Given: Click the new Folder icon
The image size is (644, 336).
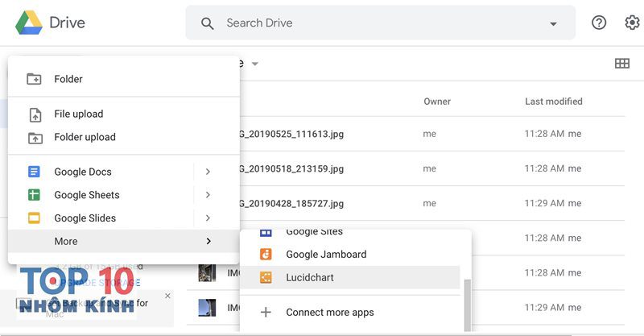Looking at the screenshot, I should click(34, 78).
